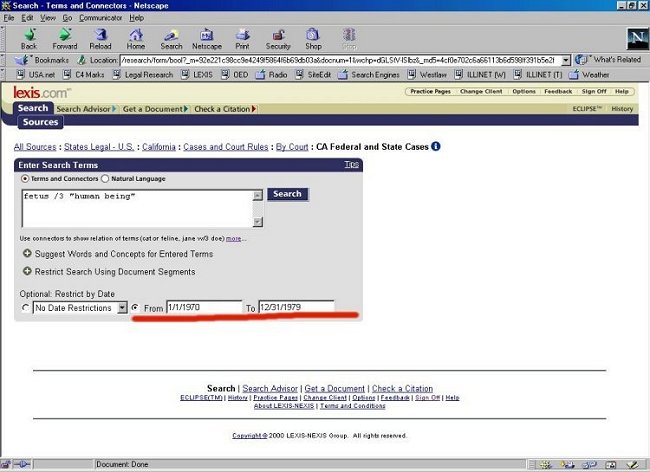This screenshot has height=472, width=650.
Task: Open Westlaw bookmark
Action: (427, 75)
